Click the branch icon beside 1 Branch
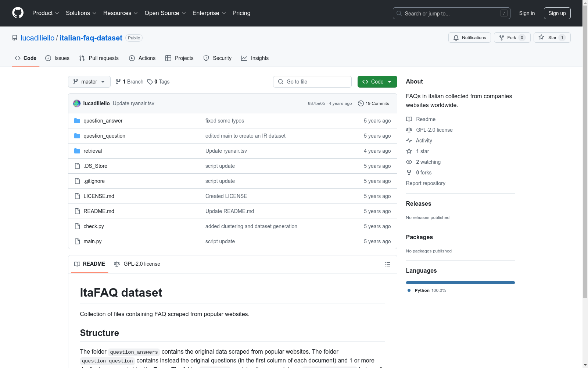 pyautogui.click(x=118, y=82)
